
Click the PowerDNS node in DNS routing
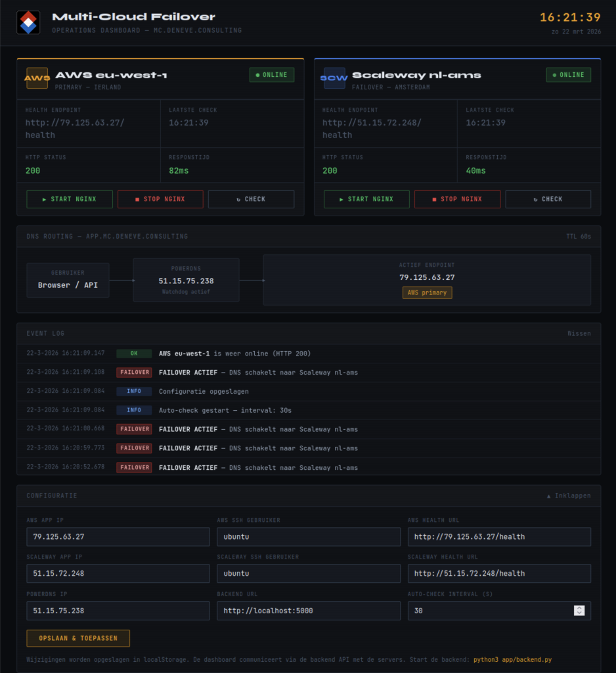click(x=186, y=281)
